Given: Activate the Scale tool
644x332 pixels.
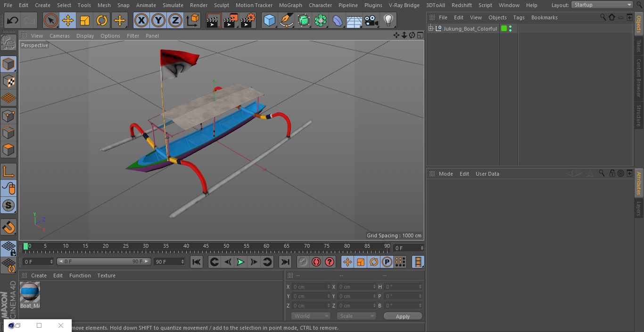Looking at the screenshot, I should click(x=85, y=20).
